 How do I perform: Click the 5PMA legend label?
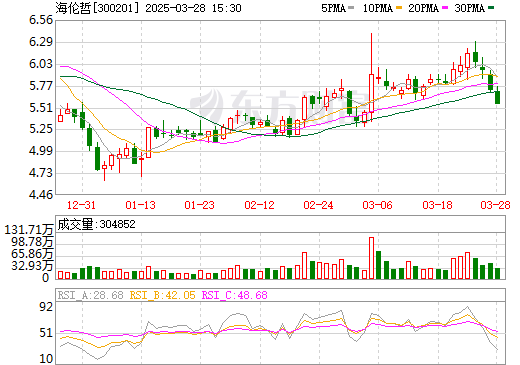333,8
